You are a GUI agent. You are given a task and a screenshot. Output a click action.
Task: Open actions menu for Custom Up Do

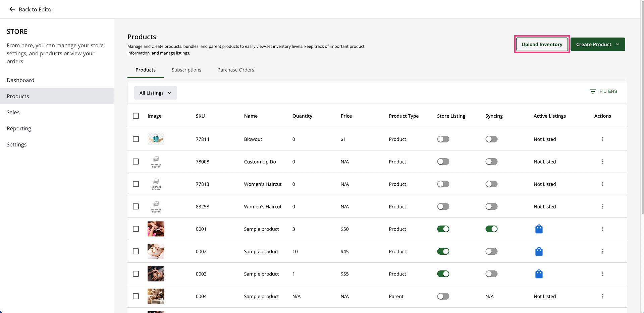602,162
